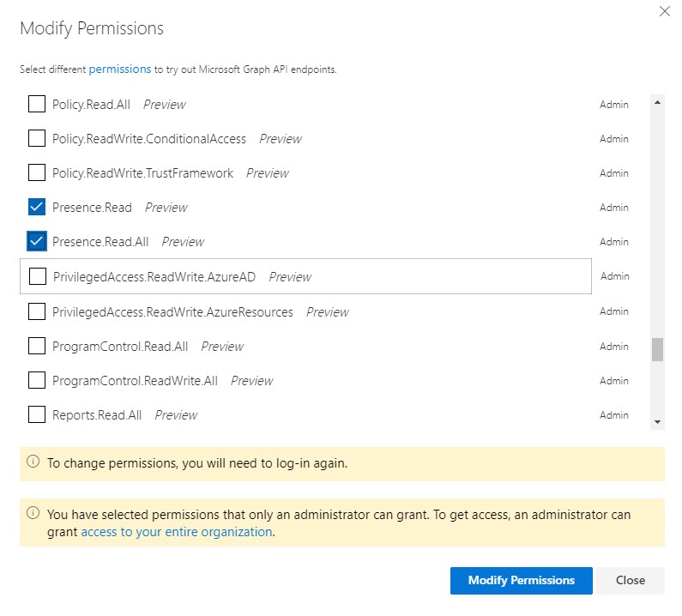
Task: Click the info icon beside log-in again notice
Action: [33, 462]
